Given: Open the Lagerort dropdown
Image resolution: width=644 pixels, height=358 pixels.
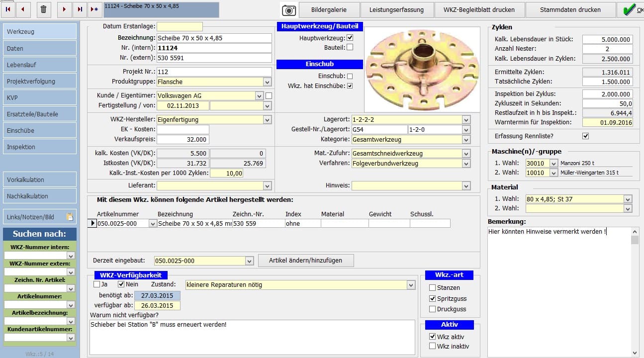Looking at the screenshot, I should click(x=466, y=120).
